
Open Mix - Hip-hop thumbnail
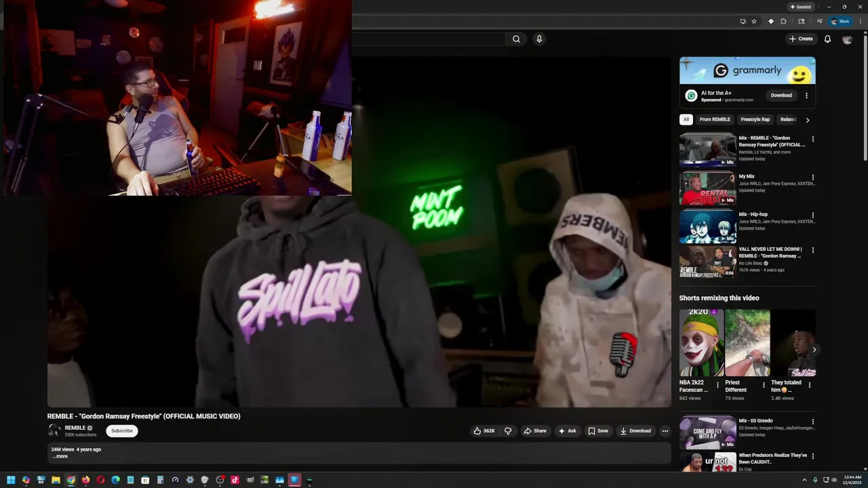707,226
